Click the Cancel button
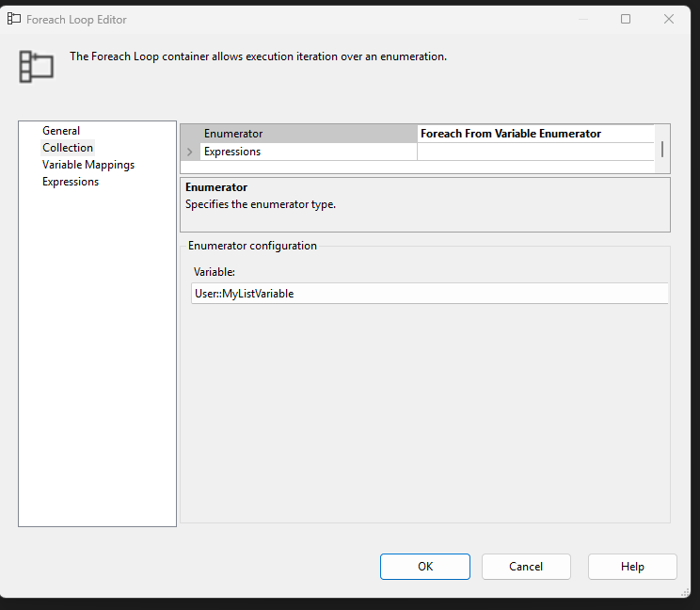 526,567
